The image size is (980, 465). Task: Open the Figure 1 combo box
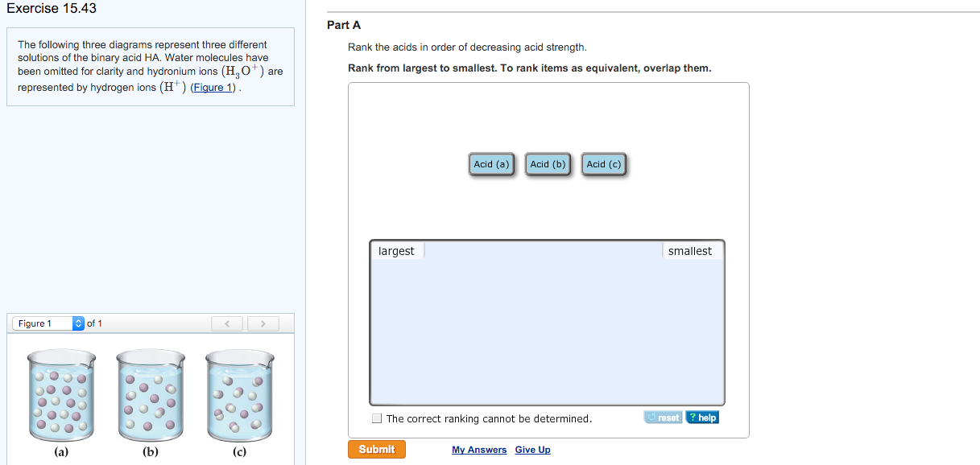coord(40,323)
